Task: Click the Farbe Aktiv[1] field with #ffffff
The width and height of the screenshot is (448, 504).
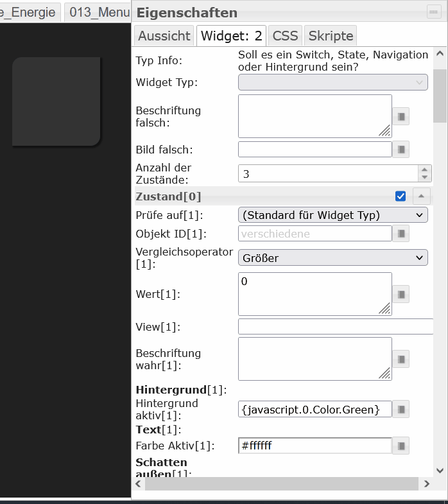Action: [x=314, y=446]
